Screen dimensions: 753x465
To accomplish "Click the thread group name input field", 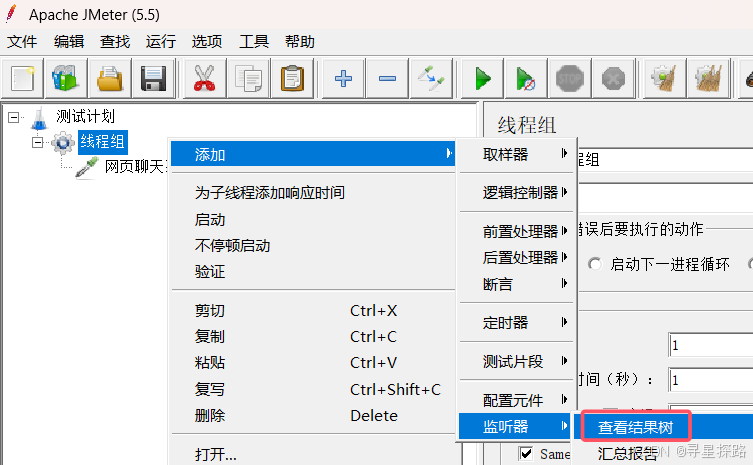I will [665, 159].
